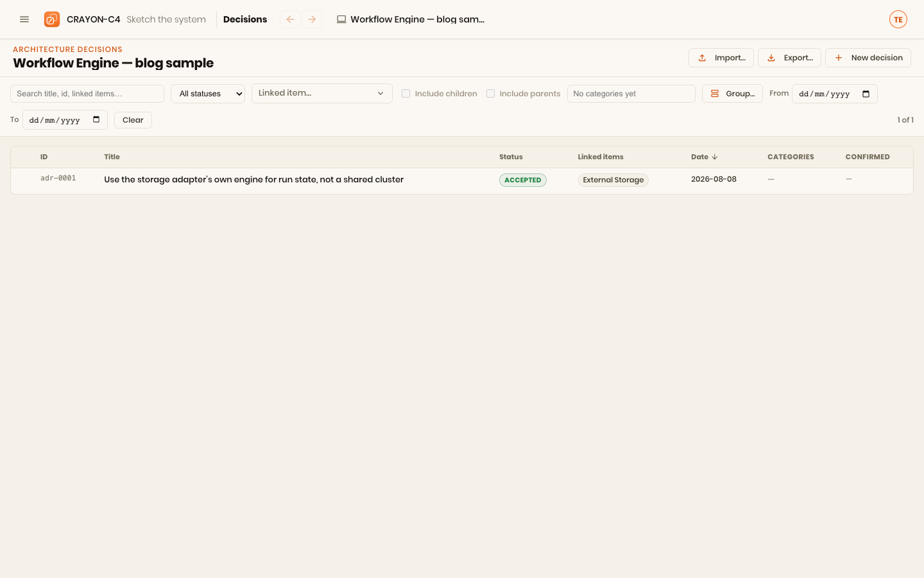
Task: Go forward with the right arrow
Action: coord(312,19)
